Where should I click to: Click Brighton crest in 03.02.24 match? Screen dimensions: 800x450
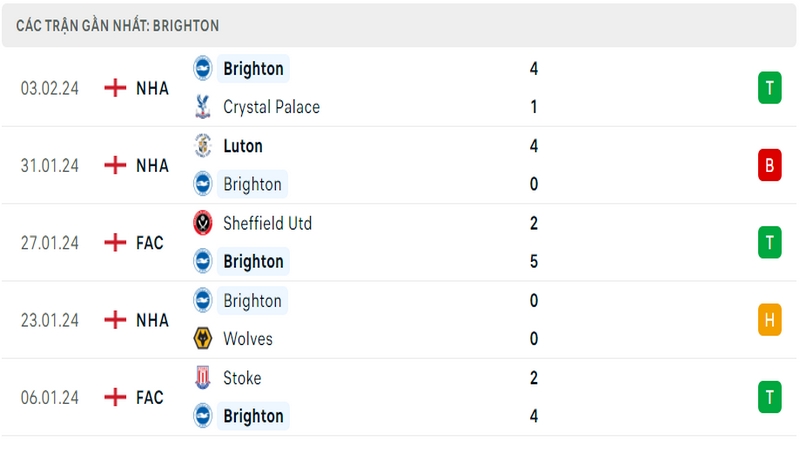pyautogui.click(x=203, y=68)
